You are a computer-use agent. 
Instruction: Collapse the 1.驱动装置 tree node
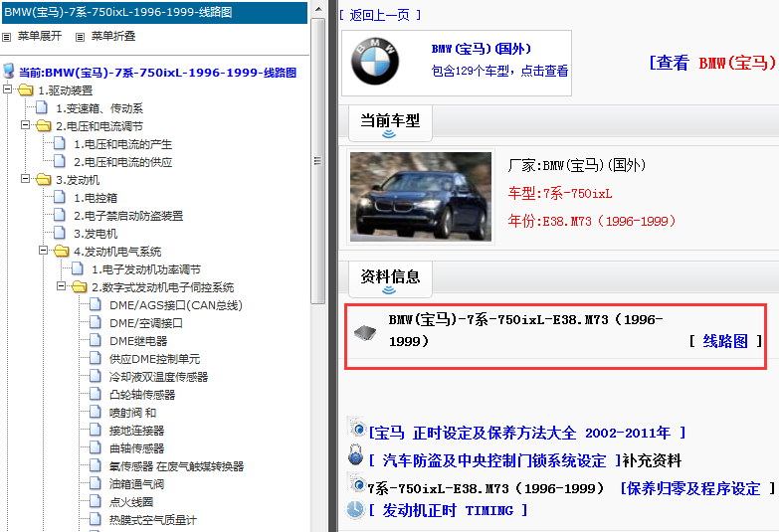(7, 89)
